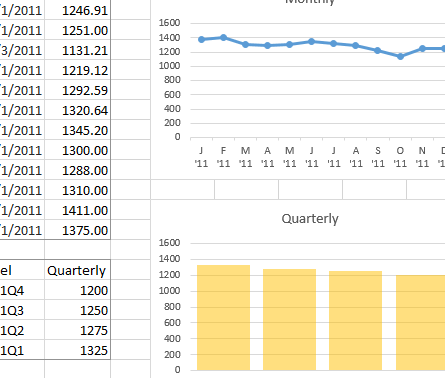The image size is (445, 378).
Task: Click the 1411.00 cell
Action: coord(77,210)
